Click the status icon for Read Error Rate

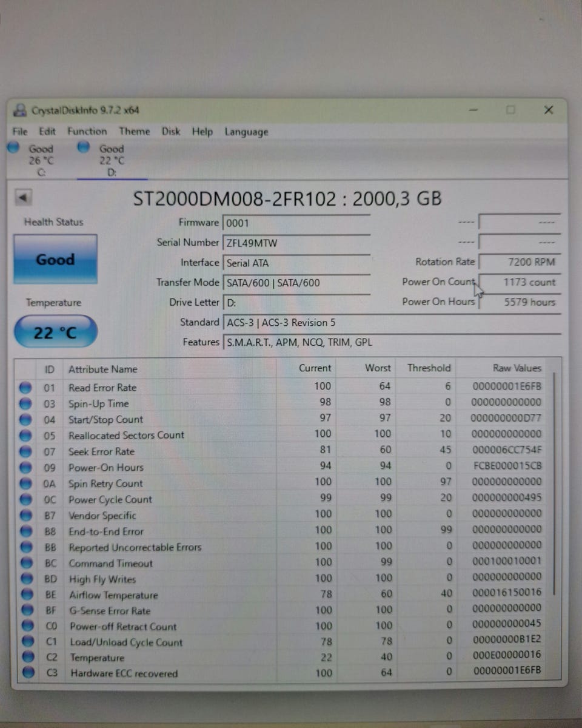[25, 387]
